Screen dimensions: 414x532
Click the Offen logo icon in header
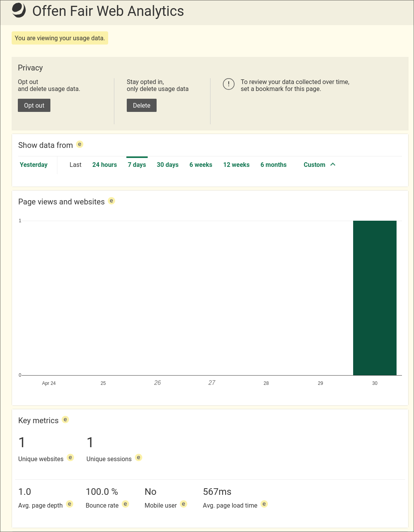click(19, 10)
